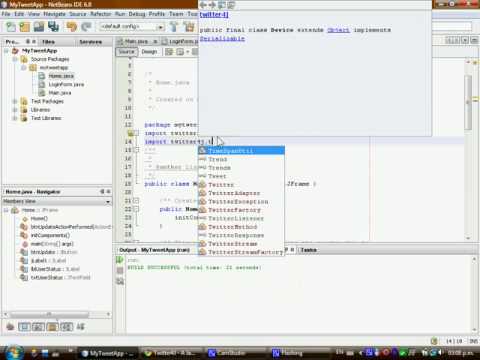Viewport: 480px width, 360px height.
Task: Select Home.java in the project tree
Action: (61, 76)
